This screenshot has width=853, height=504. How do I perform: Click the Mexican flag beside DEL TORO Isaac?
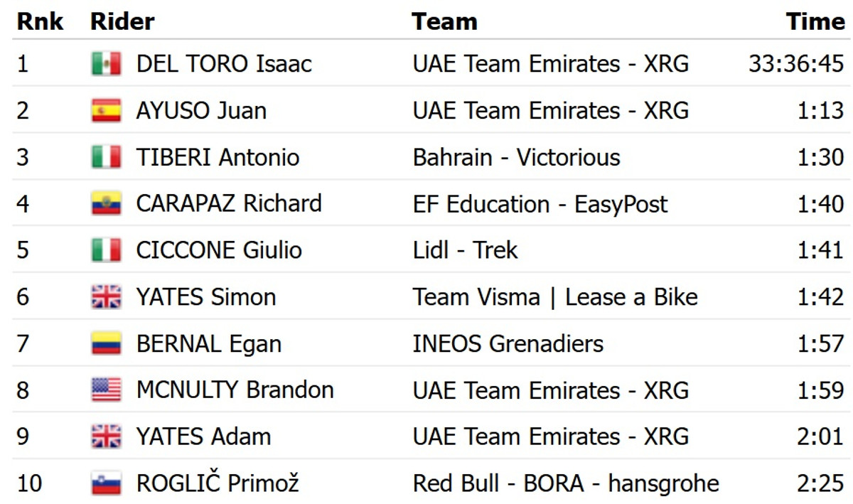point(106,64)
